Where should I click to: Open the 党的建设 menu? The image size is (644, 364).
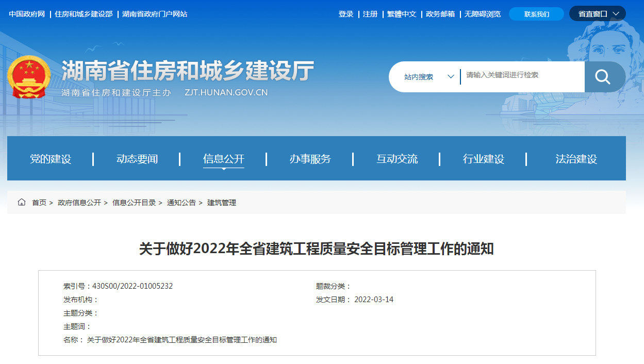coord(51,159)
